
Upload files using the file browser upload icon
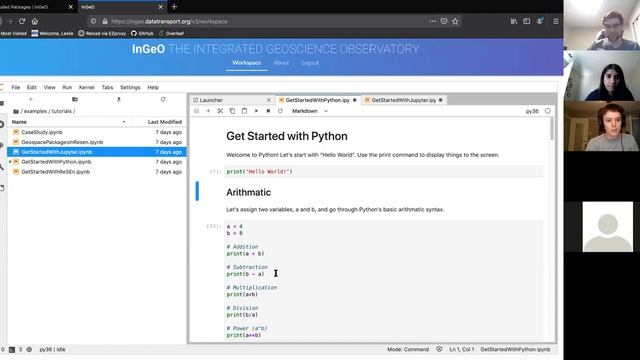pos(119,99)
